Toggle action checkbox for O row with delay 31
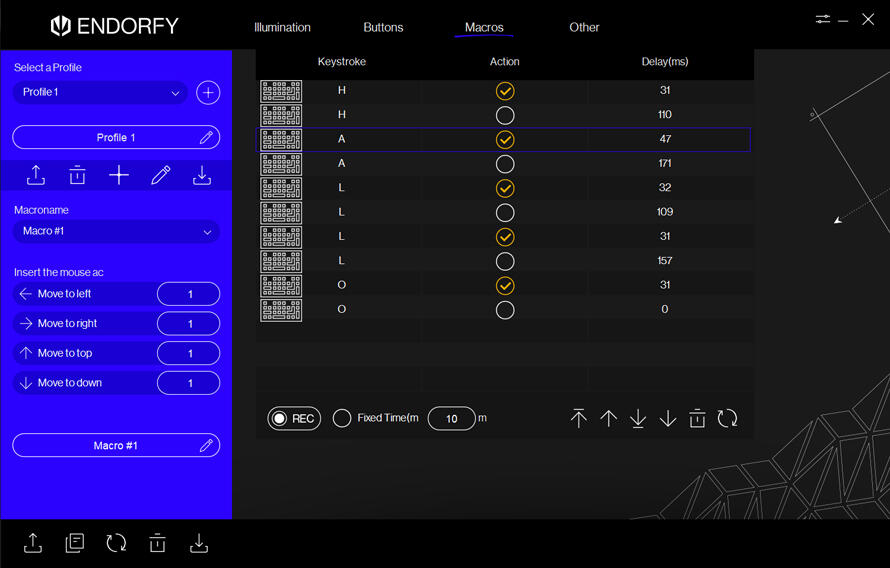 505,285
